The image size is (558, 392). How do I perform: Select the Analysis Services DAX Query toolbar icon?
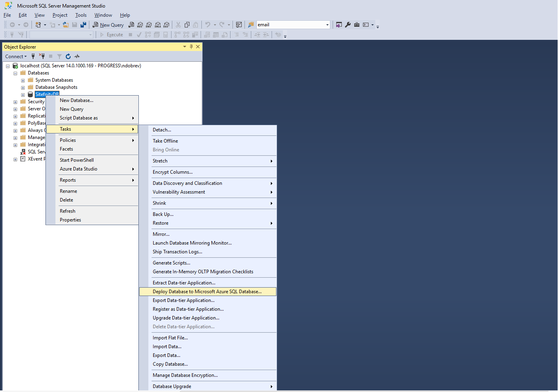[x=167, y=25]
